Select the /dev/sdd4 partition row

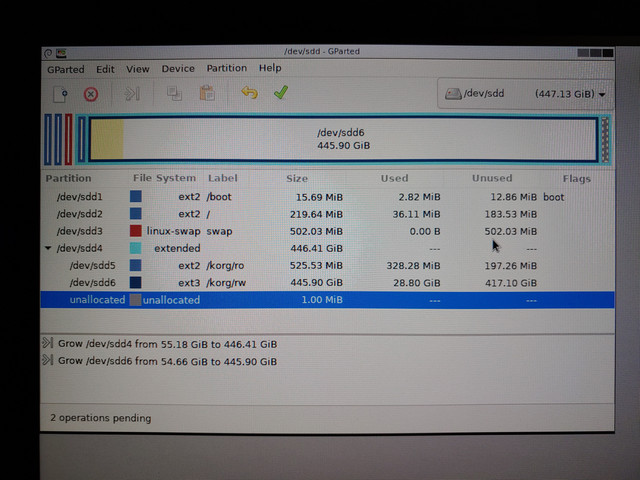coord(327,248)
